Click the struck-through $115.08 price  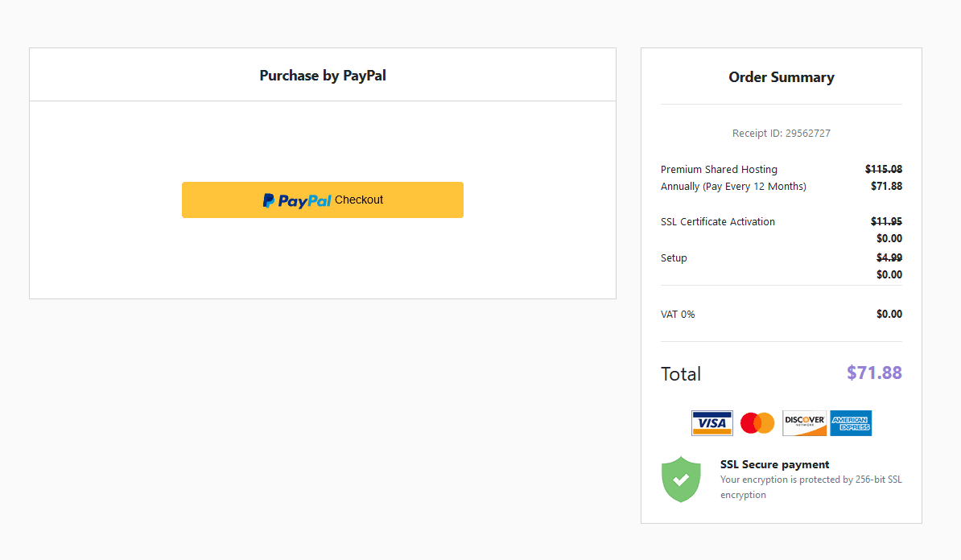click(x=883, y=169)
